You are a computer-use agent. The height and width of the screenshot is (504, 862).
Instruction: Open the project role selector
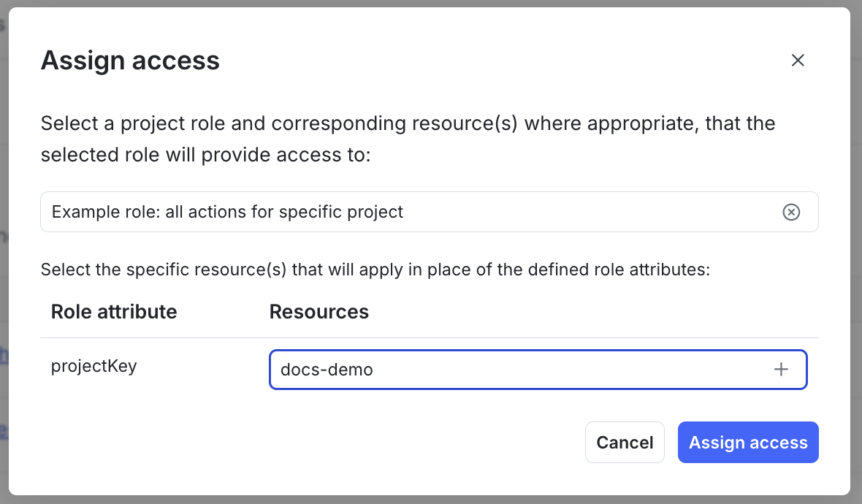(x=365, y=212)
